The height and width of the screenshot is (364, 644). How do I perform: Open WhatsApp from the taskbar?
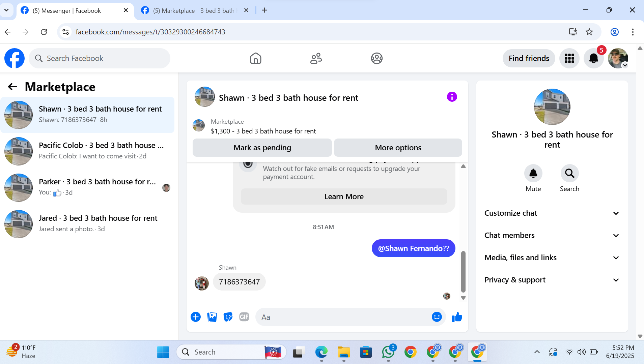pos(388,352)
